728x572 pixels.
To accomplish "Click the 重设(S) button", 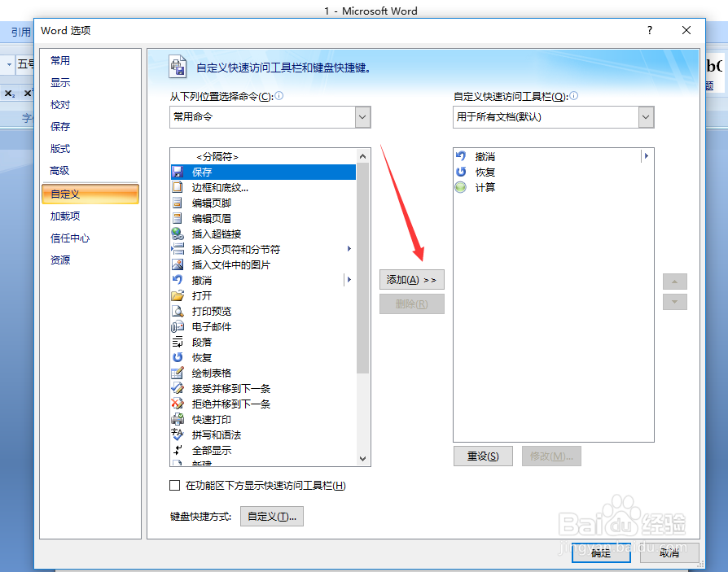I will [x=484, y=456].
